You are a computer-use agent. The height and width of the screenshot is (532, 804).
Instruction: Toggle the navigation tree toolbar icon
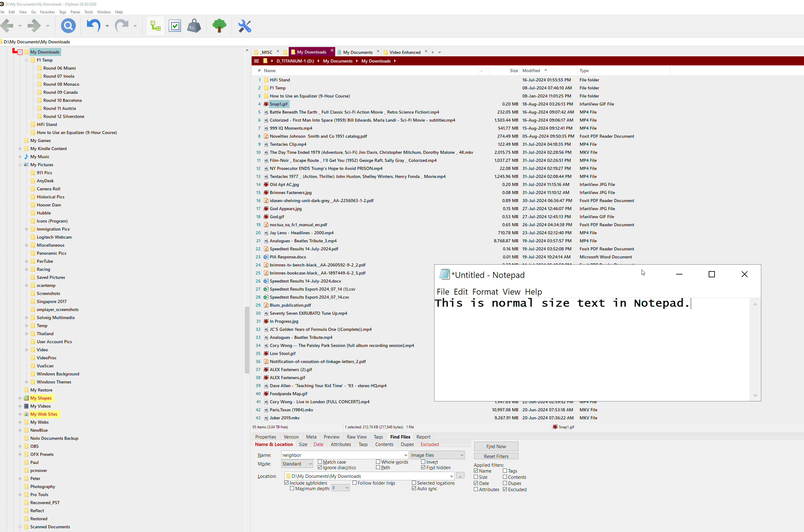pos(155,26)
